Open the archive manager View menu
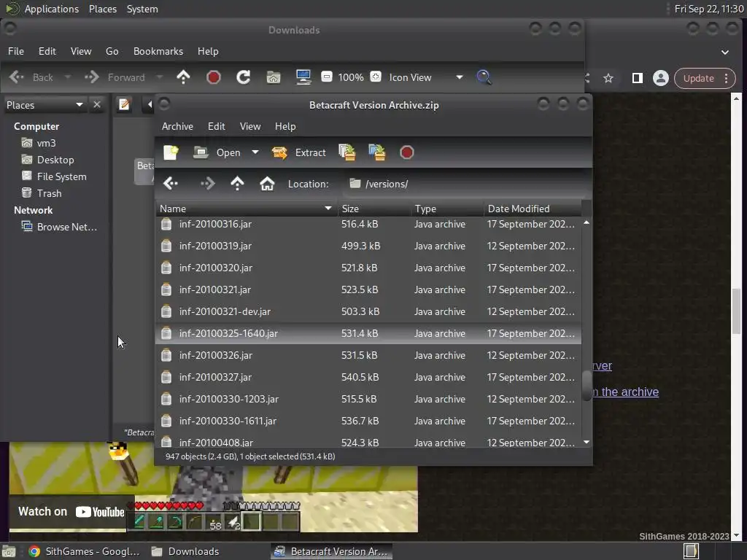Screen dimensions: 747x560 point(250,126)
